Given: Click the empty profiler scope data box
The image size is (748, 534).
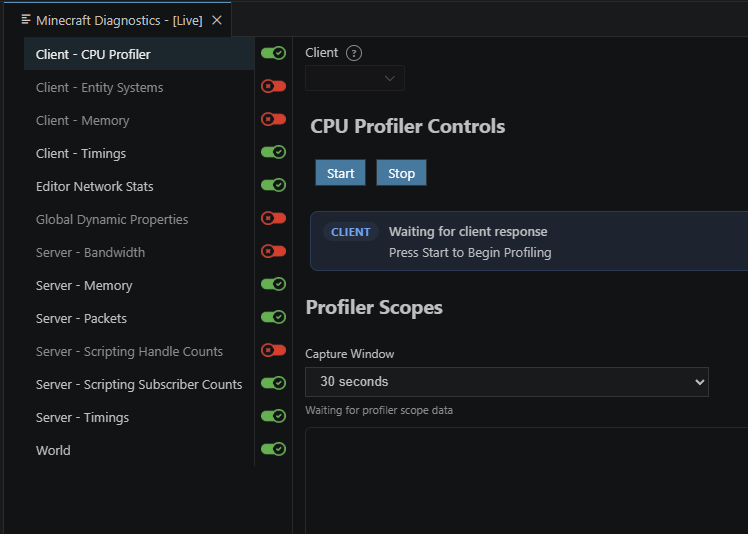Looking at the screenshot, I should tap(527, 481).
